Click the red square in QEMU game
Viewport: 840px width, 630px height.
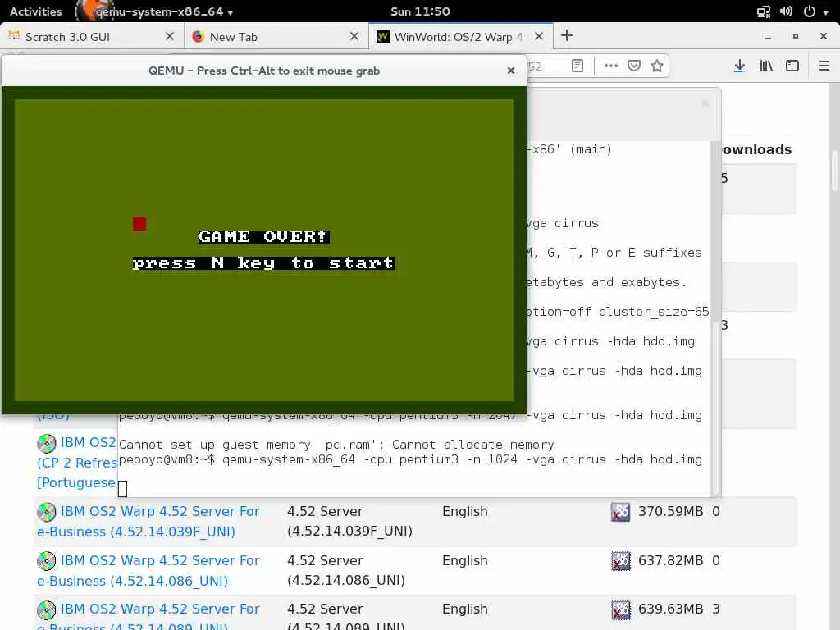point(139,224)
